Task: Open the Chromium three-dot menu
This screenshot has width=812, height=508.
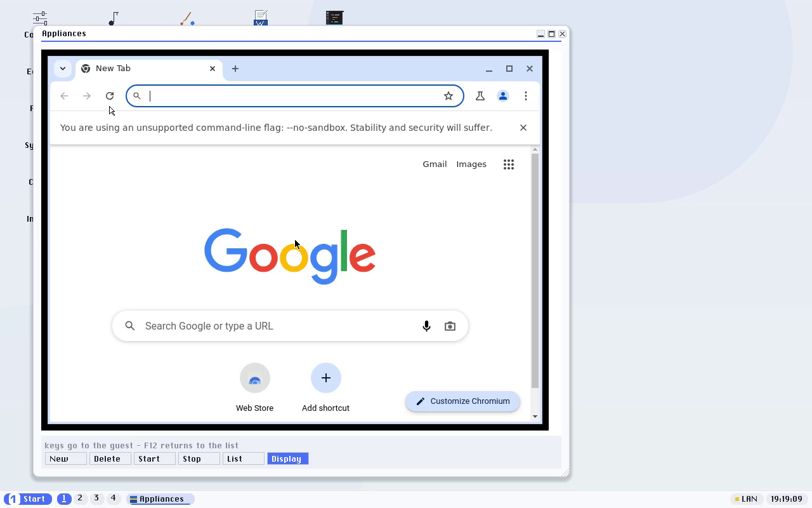Action: (526, 96)
